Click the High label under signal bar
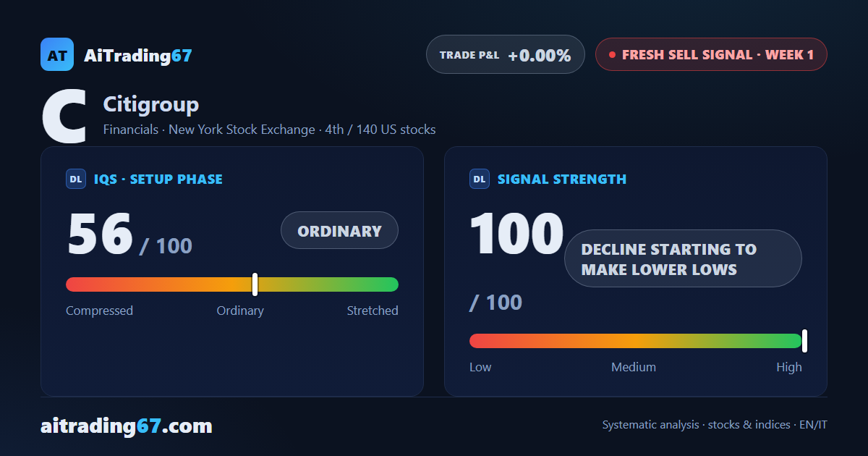 pos(789,367)
